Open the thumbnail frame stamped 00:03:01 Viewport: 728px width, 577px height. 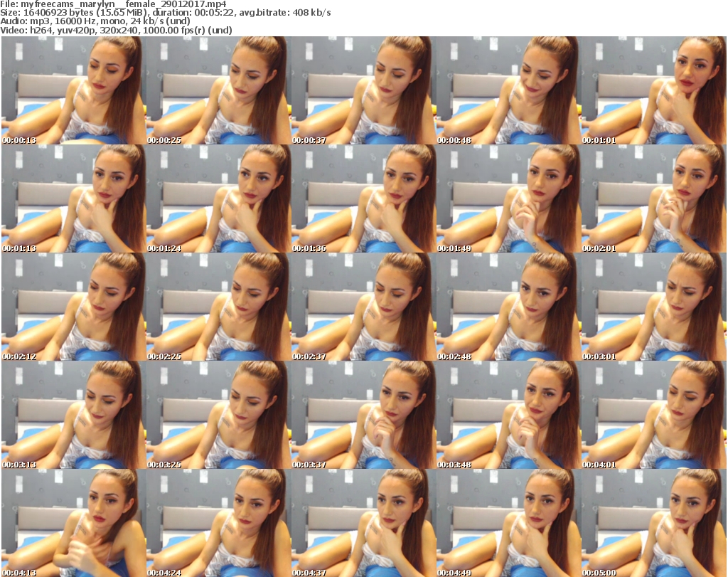coord(654,307)
